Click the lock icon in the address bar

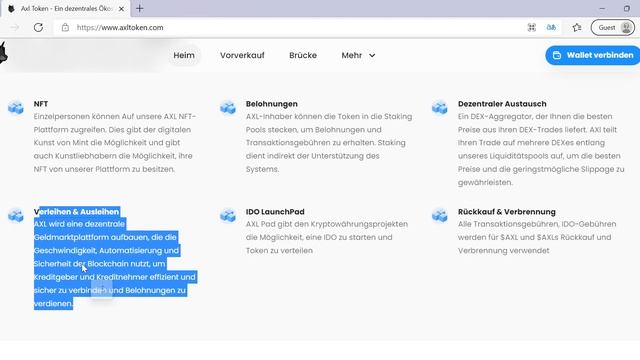65,27
